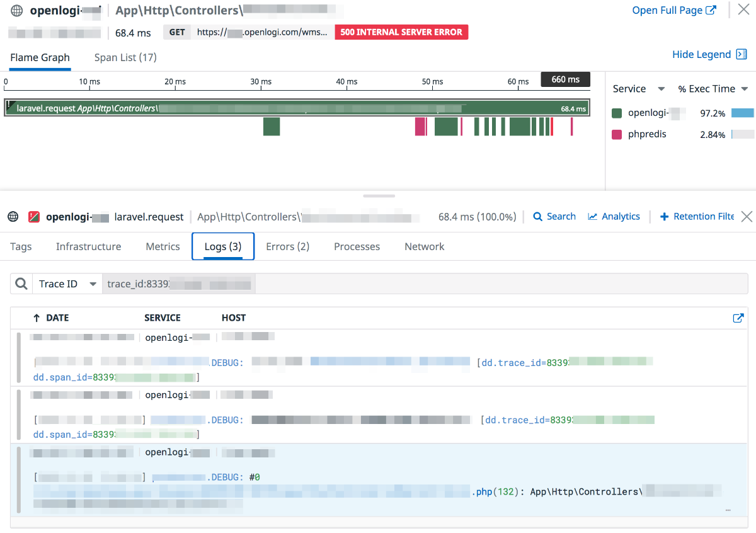Close the span details panel
Screen dimensions: 756x533
point(747,217)
